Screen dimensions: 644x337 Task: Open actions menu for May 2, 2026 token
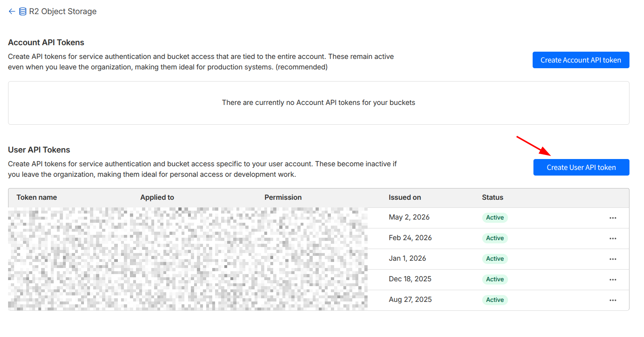coord(613,218)
